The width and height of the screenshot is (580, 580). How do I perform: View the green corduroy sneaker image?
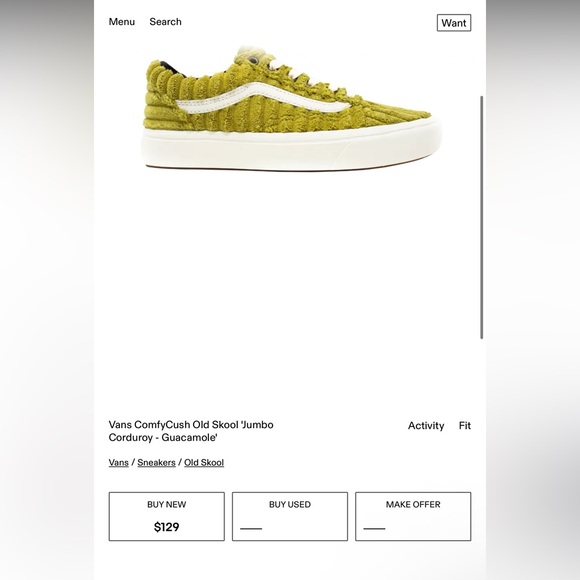(x=291, y=108)
